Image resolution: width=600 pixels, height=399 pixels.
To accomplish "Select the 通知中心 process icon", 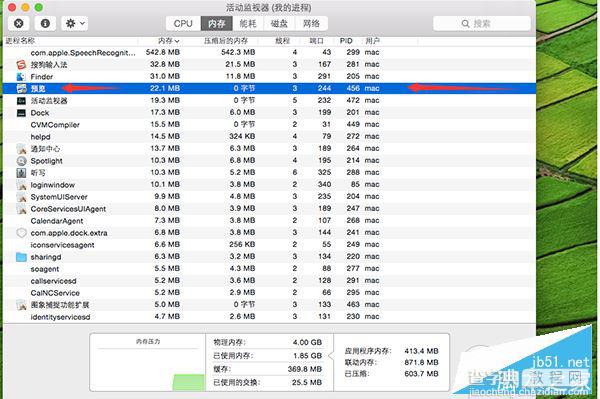I will click(x=21, y=148).
